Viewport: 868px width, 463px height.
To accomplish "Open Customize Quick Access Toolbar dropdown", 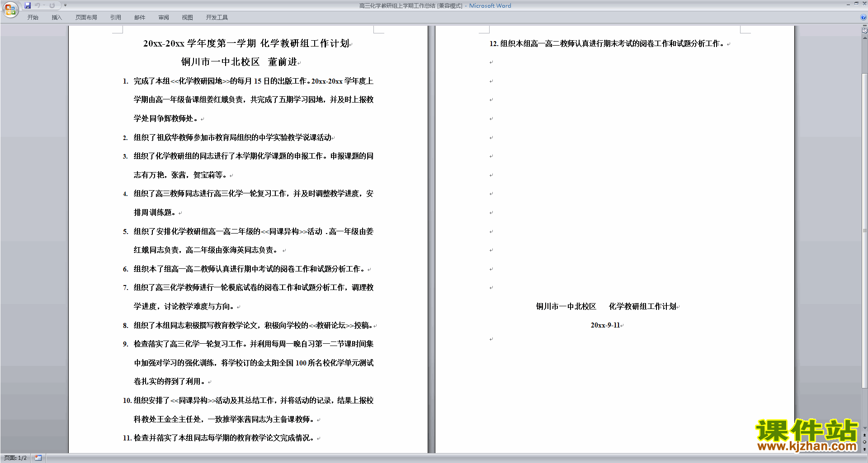I will 65,5.
